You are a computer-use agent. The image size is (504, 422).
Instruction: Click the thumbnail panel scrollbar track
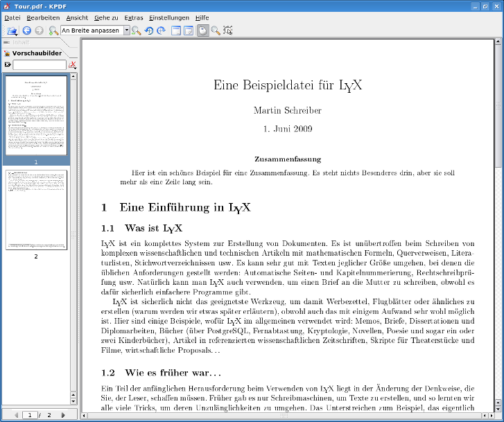click(73, 236)
